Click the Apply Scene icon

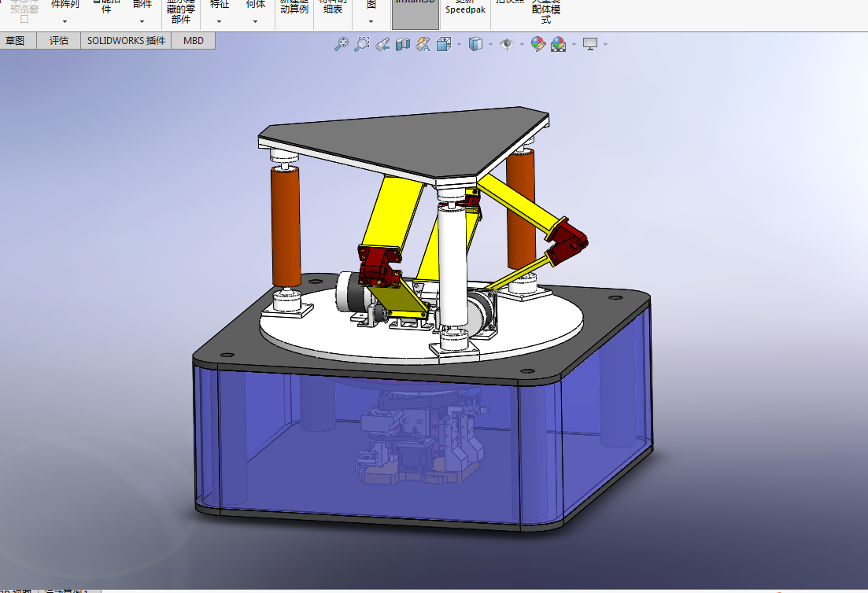[x=559, y=44]
